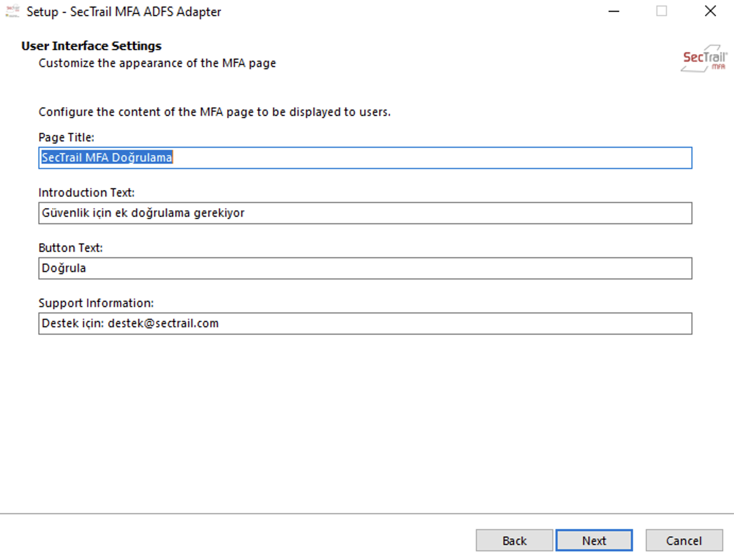This screenshot has height=560, width=734.
Task: Click the setup app icon in title bar
Action: pos(12,11)
